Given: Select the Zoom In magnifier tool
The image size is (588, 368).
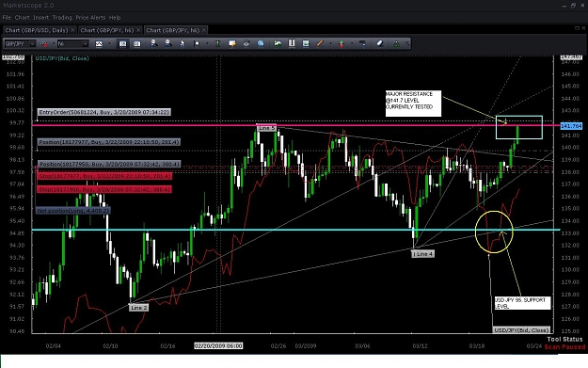Looking at the screenshot, I should [x=153, y=43].
